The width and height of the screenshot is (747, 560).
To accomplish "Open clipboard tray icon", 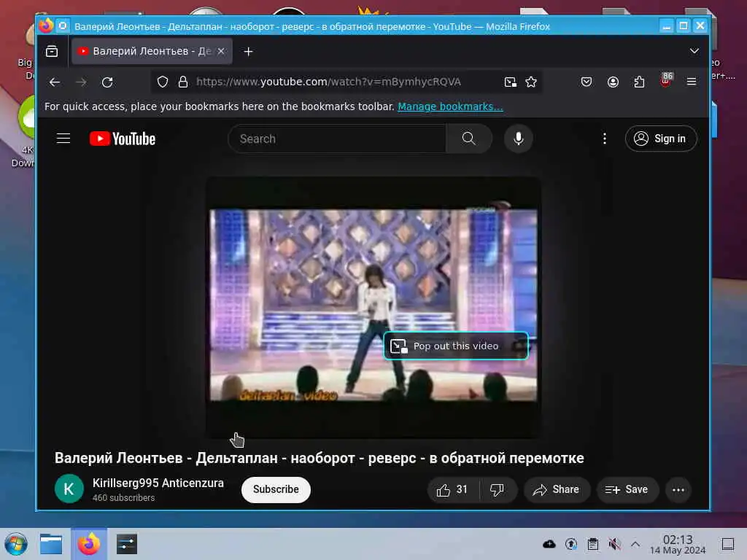I will point(592,544).
